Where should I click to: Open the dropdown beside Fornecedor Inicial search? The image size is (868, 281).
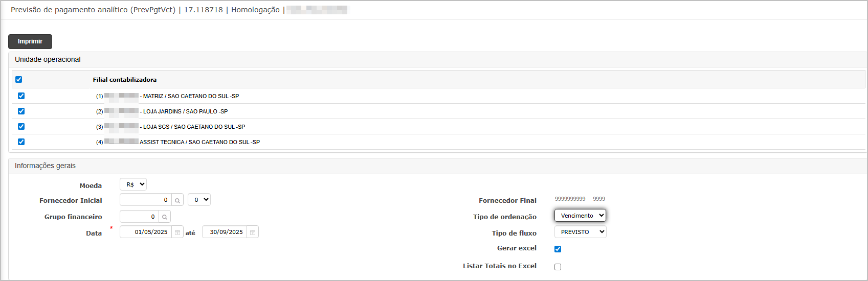(199, 200)
